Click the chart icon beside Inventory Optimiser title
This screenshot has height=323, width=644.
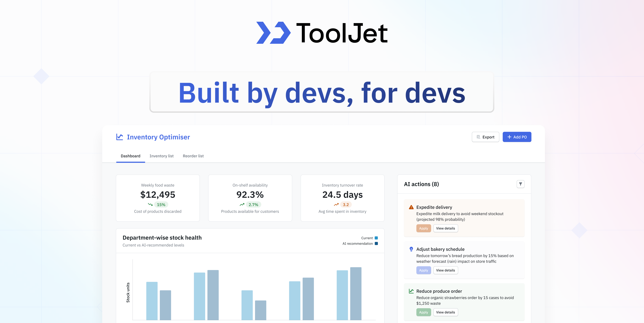[x=119, y=137]
